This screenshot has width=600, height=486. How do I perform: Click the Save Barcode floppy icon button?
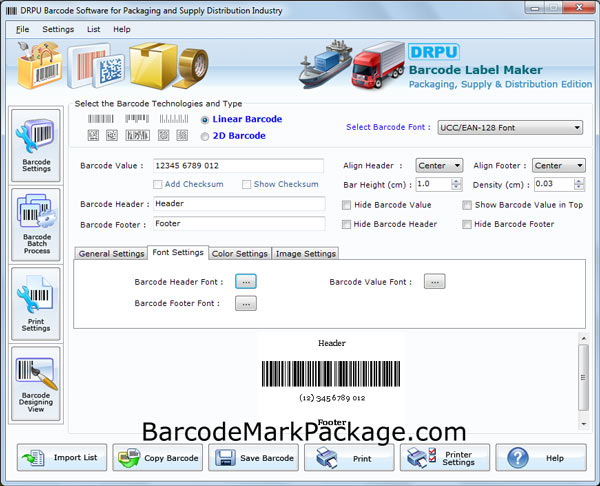[x=253, y=457]
